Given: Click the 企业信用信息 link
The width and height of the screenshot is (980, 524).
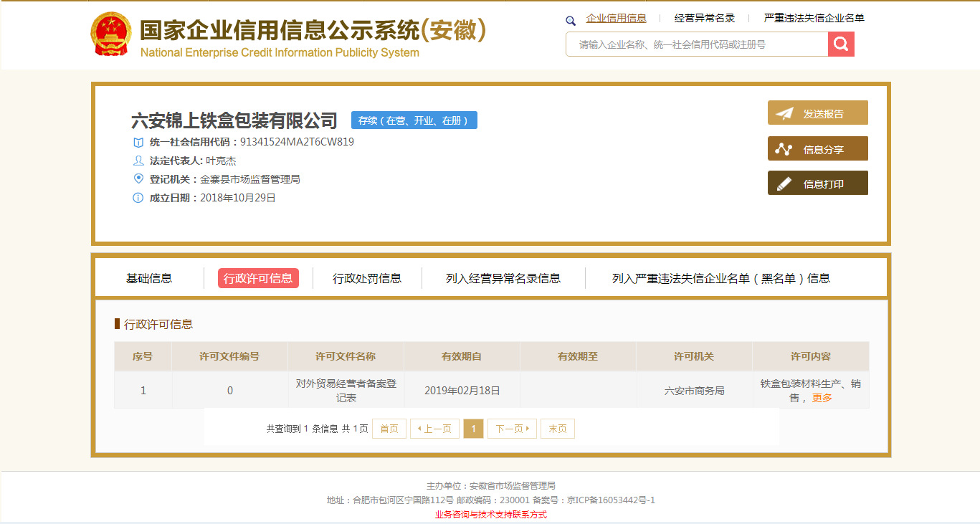Looking at the screenshot, I should 617,19.
